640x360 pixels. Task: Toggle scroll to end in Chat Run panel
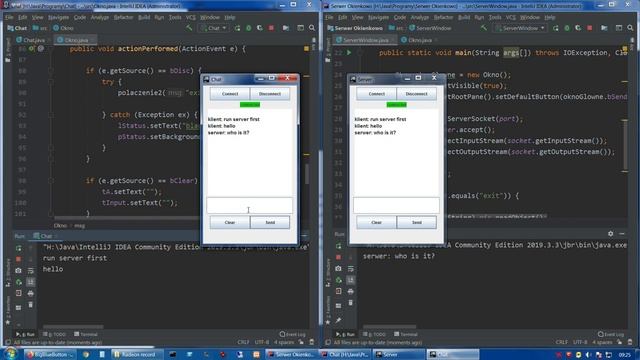(x=31, y=282)
